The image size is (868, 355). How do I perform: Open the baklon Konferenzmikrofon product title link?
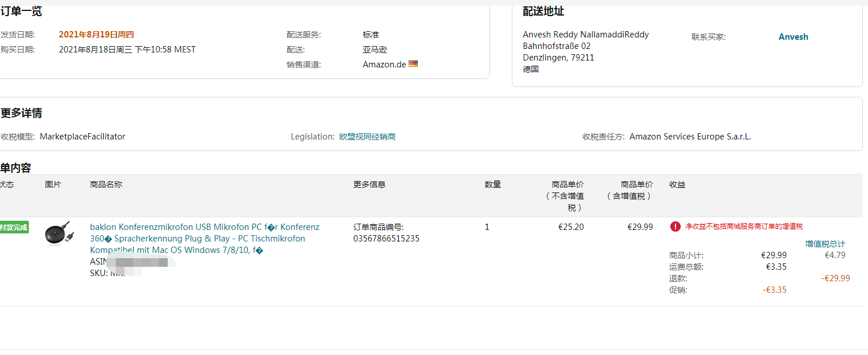tap(205, 239)
